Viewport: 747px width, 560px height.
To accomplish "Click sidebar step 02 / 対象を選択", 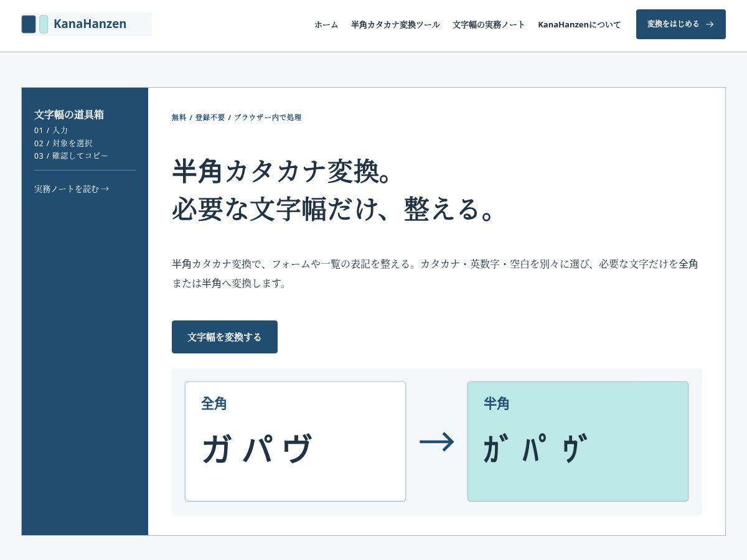I will pos(63,143).
